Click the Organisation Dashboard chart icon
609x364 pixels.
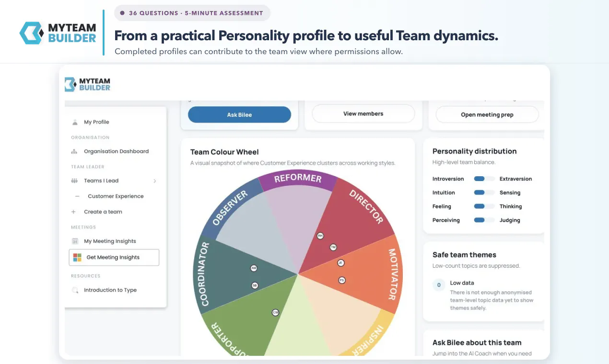[x=74, y=151]
